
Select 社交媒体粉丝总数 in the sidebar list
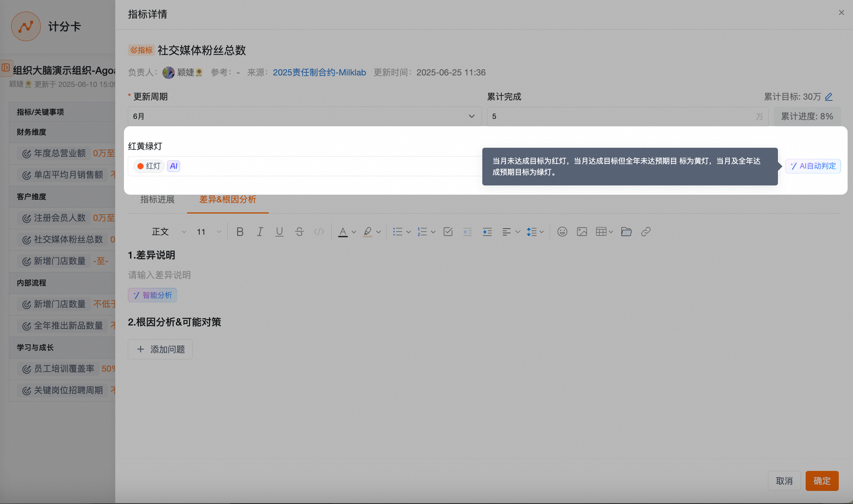pos(63,240)
